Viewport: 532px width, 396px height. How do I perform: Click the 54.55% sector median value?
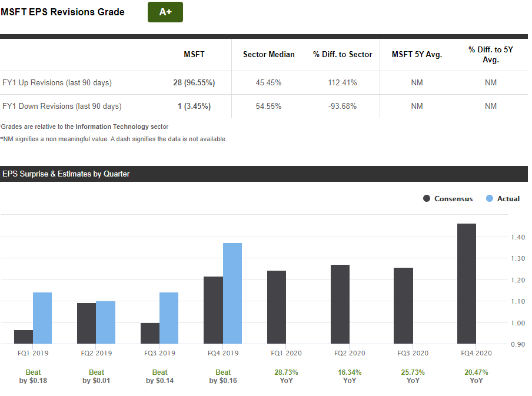click(268, 107)
